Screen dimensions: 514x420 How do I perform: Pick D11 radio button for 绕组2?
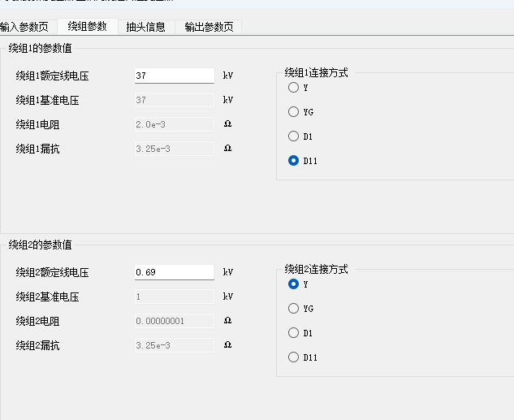[294, 357]
